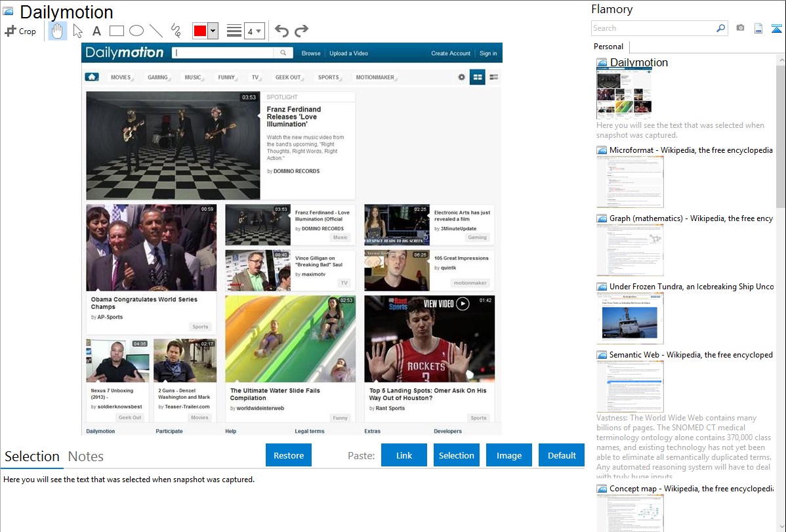The image size is (786, 532).
Task: Open the annotation color dropdown arrow
Action: [x=213, y=31]
